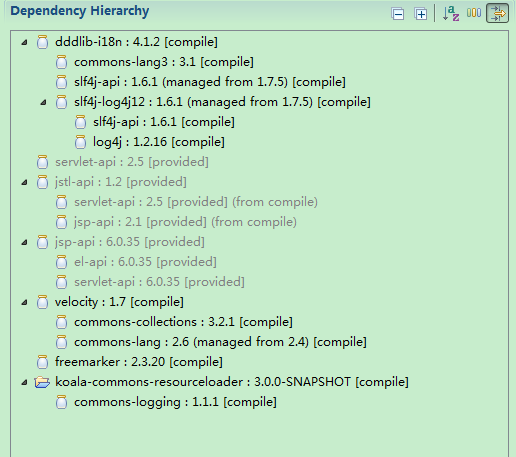Click the jar icon of commons-lang3
The image size is (516, 457).
pos(61,62)
